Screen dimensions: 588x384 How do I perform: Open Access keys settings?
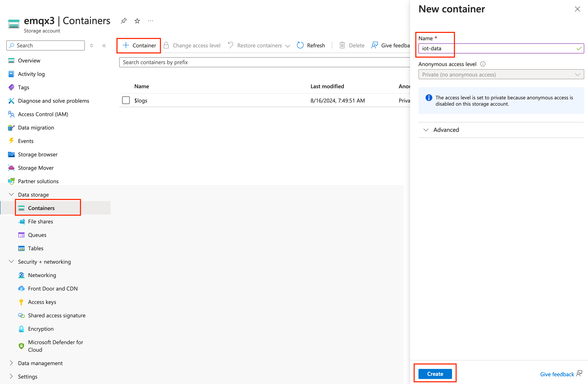(x=42, y=302)
